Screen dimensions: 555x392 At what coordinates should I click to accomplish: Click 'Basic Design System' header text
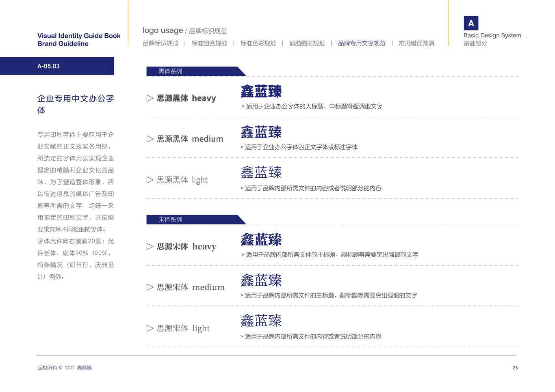(x=492, y=35)
